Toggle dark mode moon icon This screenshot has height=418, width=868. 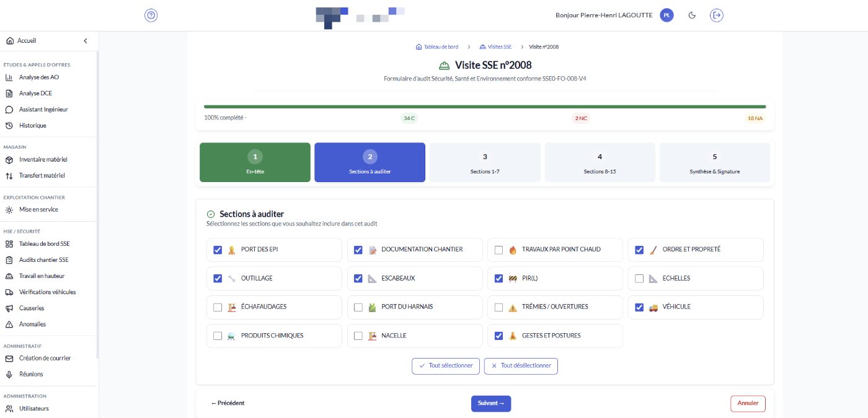point(693,15)
